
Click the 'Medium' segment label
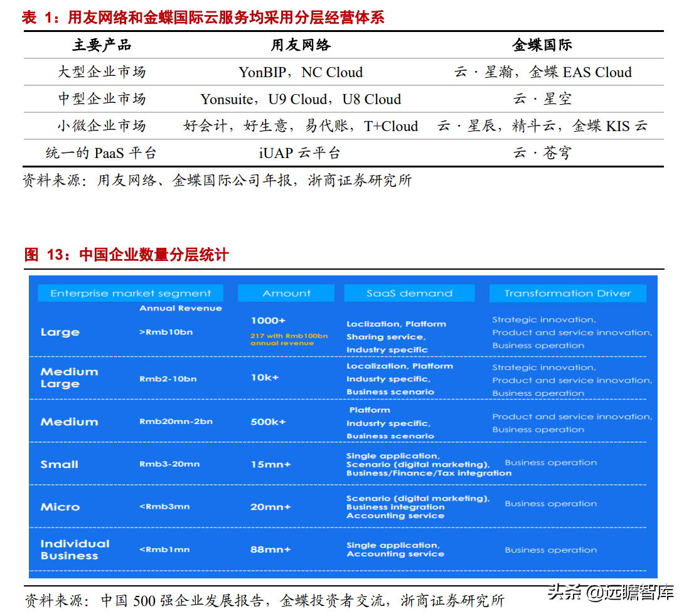coord(70,422)
